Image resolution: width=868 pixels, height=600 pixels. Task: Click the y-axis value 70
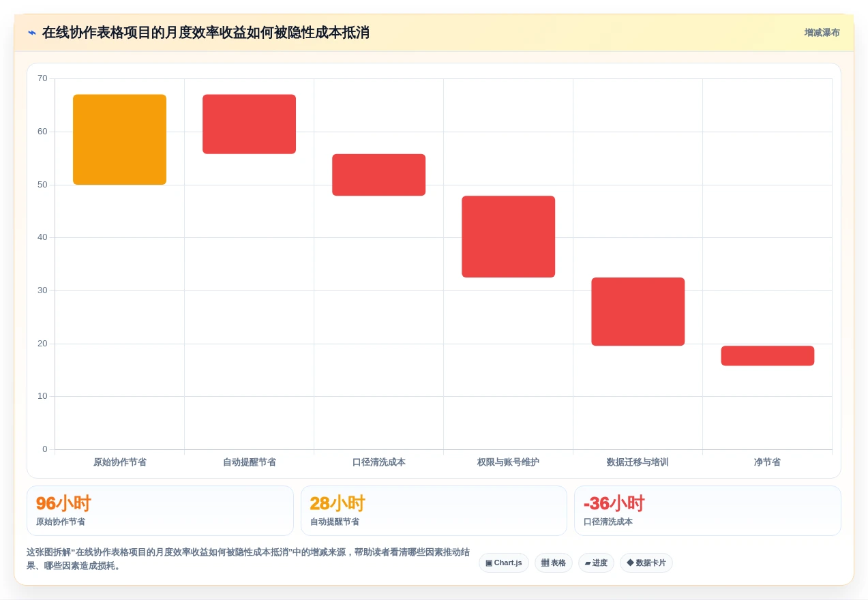(42, 78)
